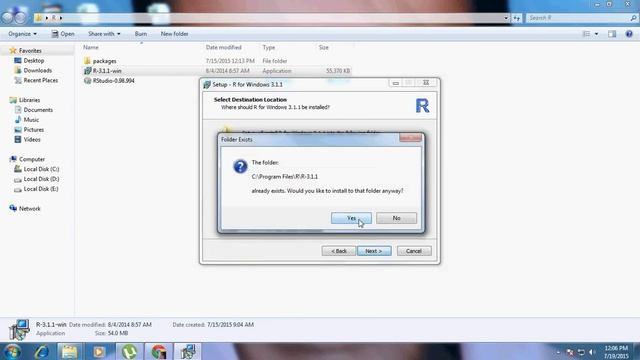Open address bar history dropdown
This screenshot has width=640, height=360.
[506, 18]
